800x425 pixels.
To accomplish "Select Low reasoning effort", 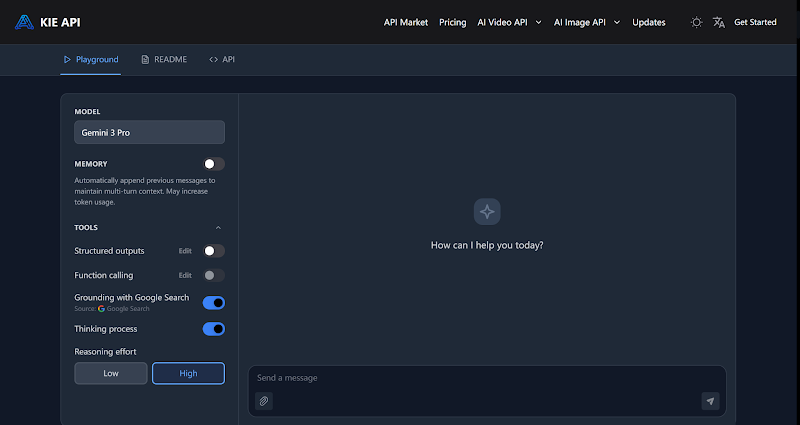I will (x=111, y=373).
